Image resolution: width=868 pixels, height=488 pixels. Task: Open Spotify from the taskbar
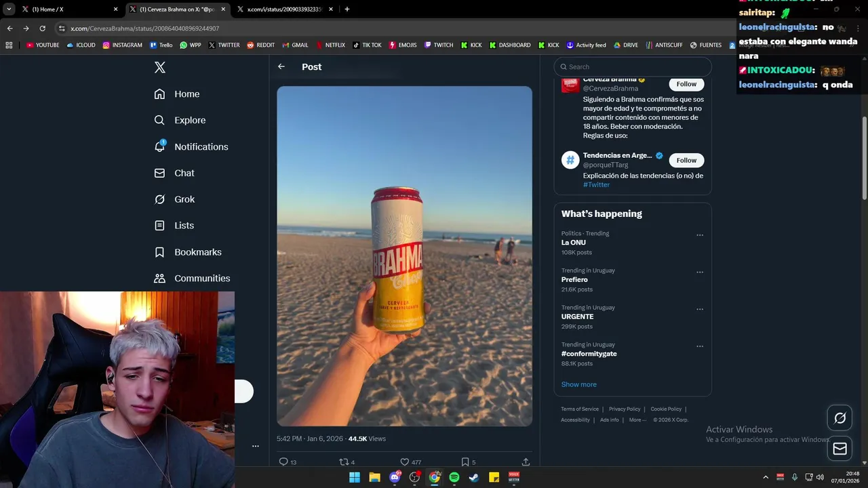coord(454,477)
